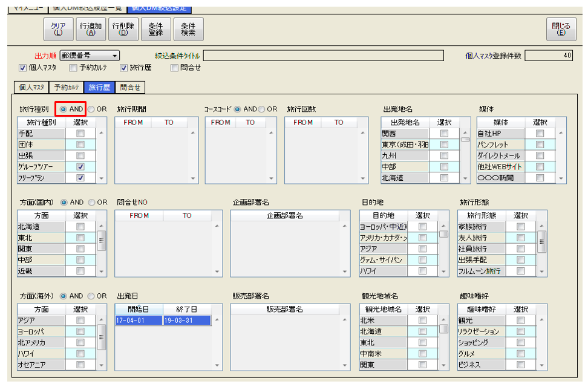The width and height of the screenshot is (588, 387).
Task: Check the グルメ hobby checkbox
Action: point(520,354)
